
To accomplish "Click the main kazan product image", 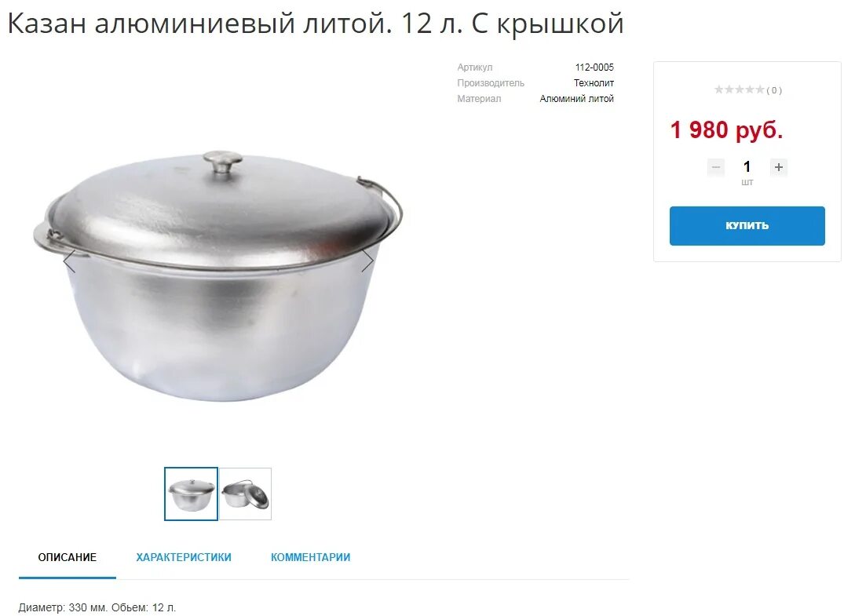I will (x=218, y=275).
